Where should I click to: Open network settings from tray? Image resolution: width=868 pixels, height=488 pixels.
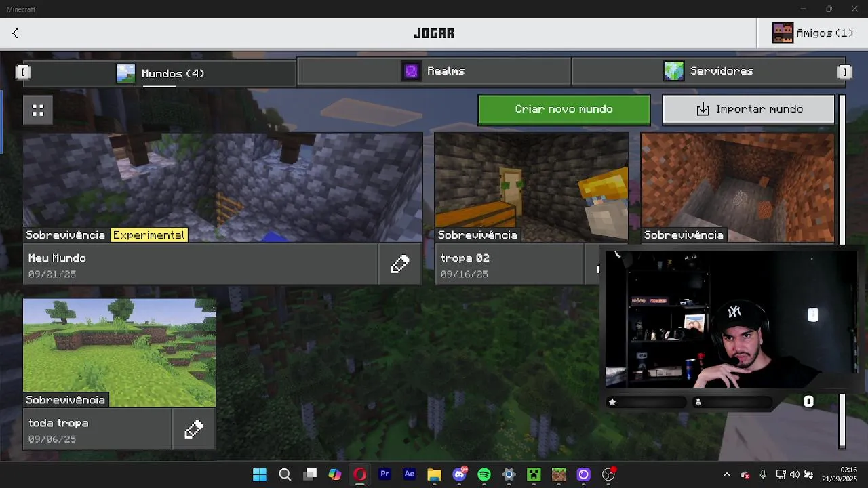[x=781, y=474]
